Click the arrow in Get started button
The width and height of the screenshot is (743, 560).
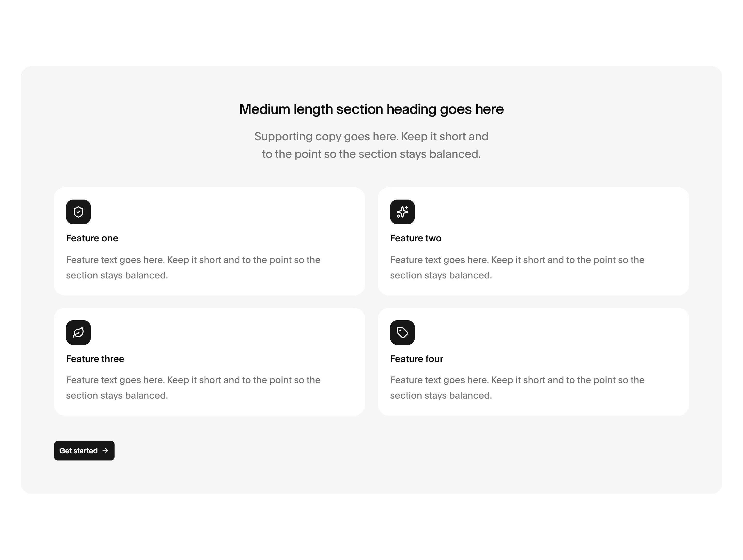point(105,450)
